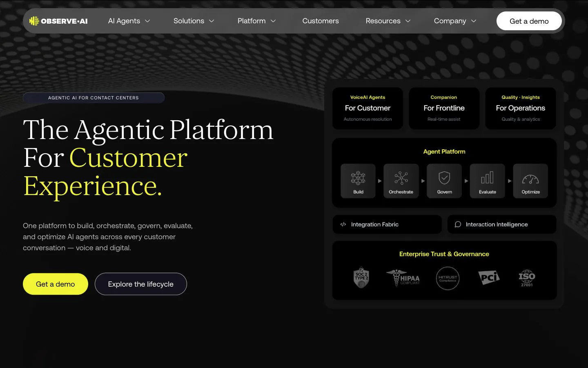This screenshot has width=588, height=368.
Task: Click the Observe.AI logo
Action: (58, 21)
